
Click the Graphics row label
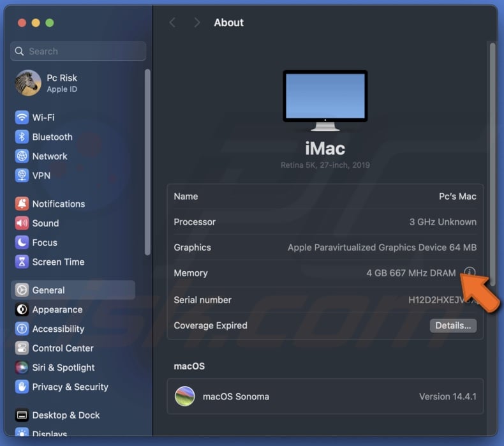[192, 248]
